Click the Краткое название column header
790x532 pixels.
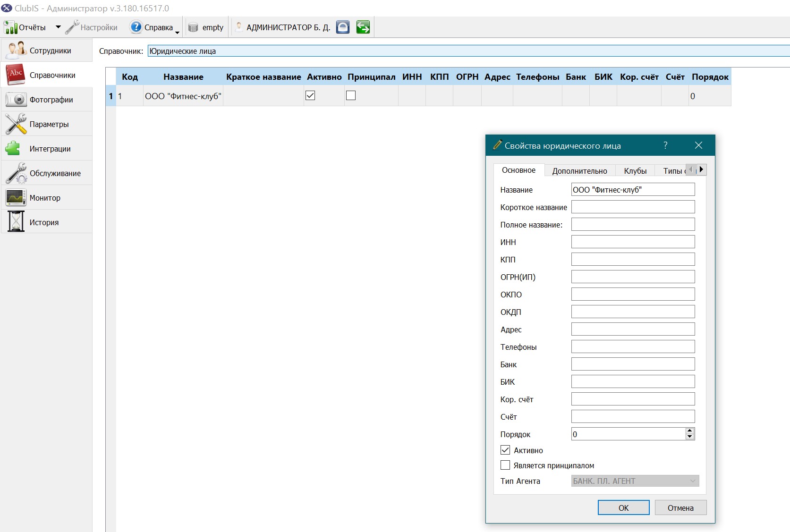tap(263, 77)
